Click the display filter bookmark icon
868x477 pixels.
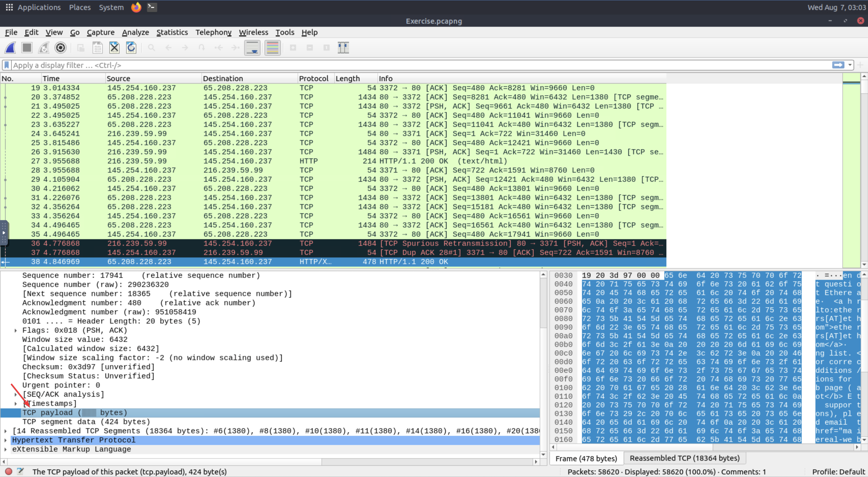click(6, 65)
